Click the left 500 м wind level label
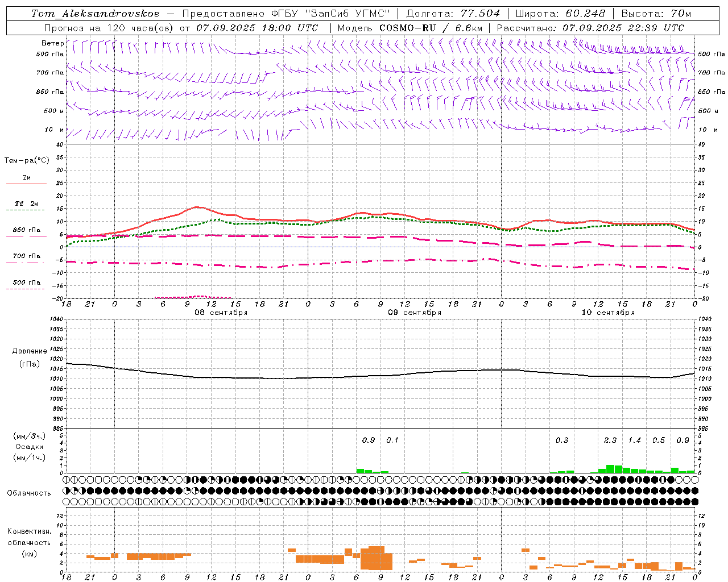728x582 pixels. coord(54,111)
